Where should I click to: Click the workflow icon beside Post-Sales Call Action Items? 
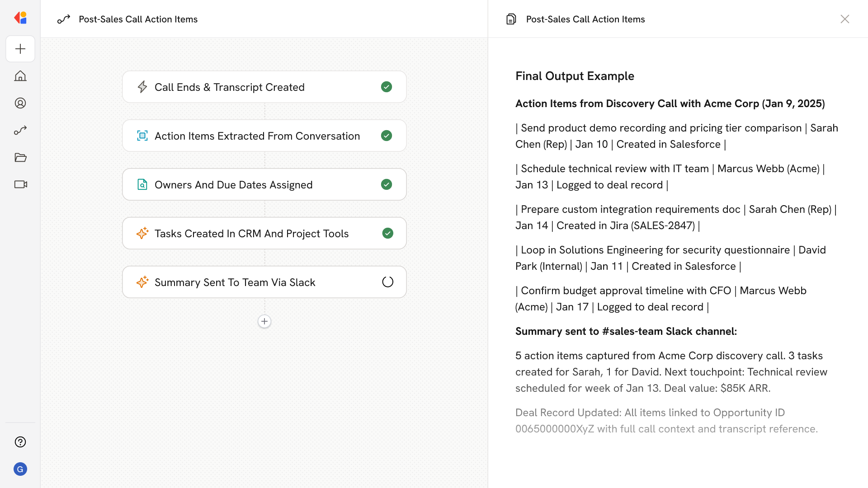[x=64, y=19]
